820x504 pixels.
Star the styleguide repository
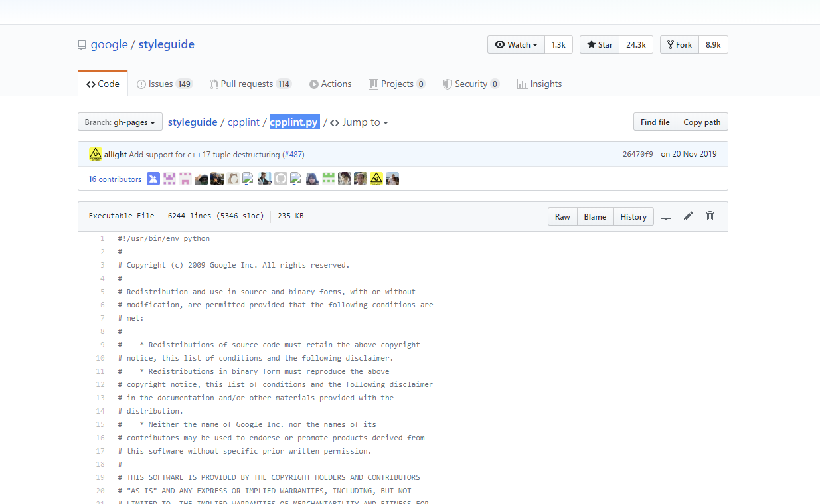[600, 44]
